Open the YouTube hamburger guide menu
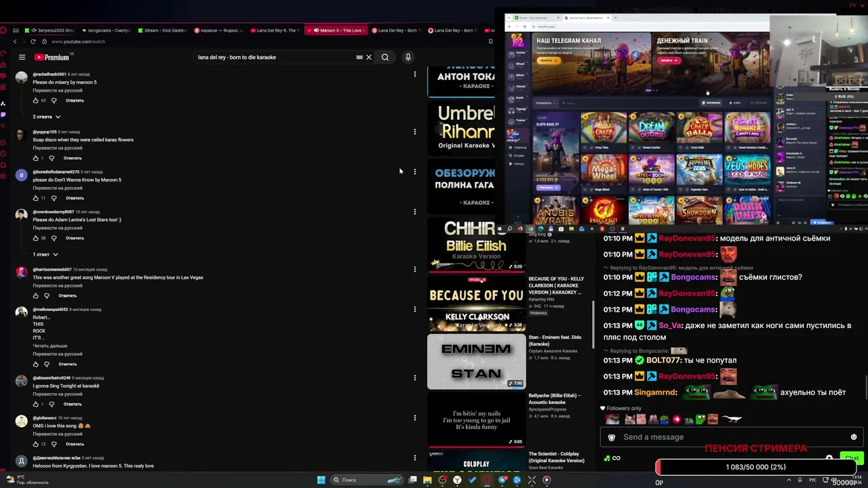The height and width of the screenshot is (488, 868). pyautogui.click(x=22, y=58)
